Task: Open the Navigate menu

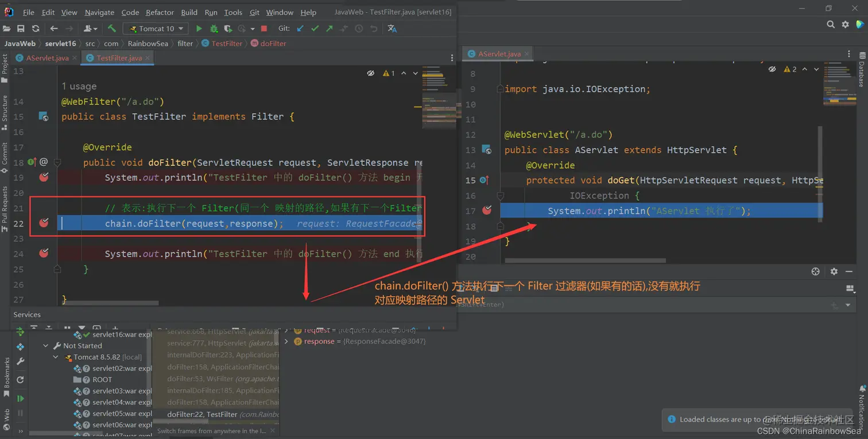Action: pos(99,12)
